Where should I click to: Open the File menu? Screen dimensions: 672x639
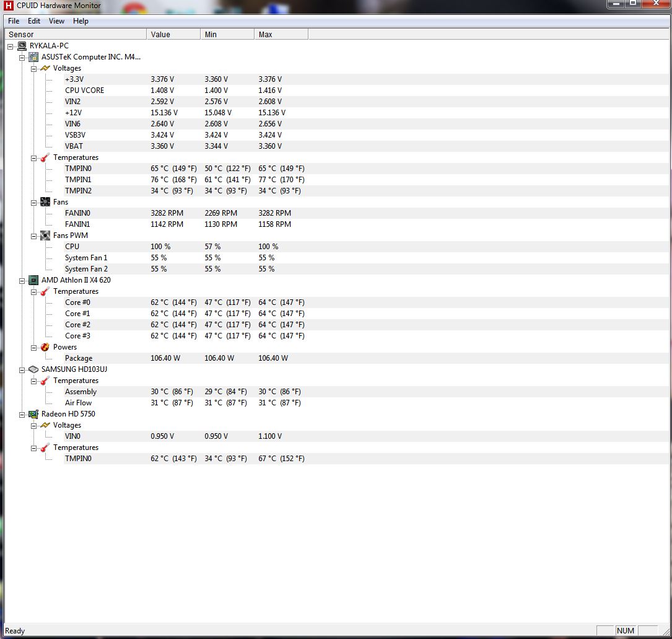point(14,21)
